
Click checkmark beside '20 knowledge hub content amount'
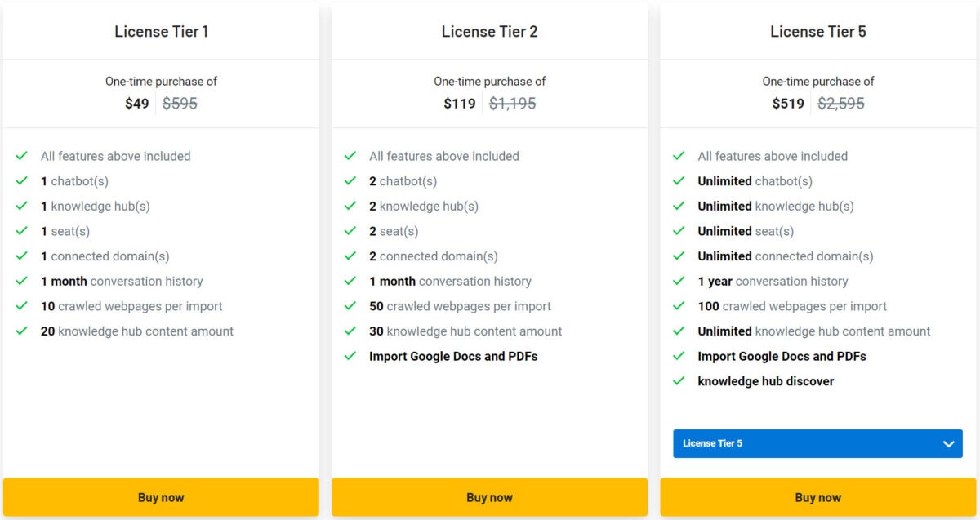click(x=22, y=331)
